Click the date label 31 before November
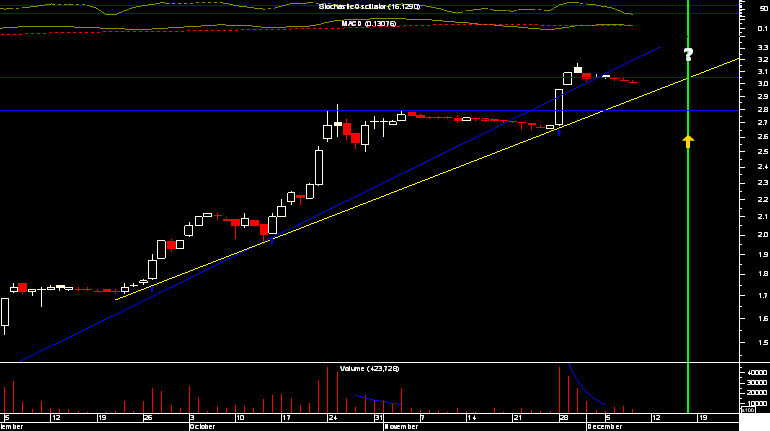The image size is (770, 431). (379, 418)
